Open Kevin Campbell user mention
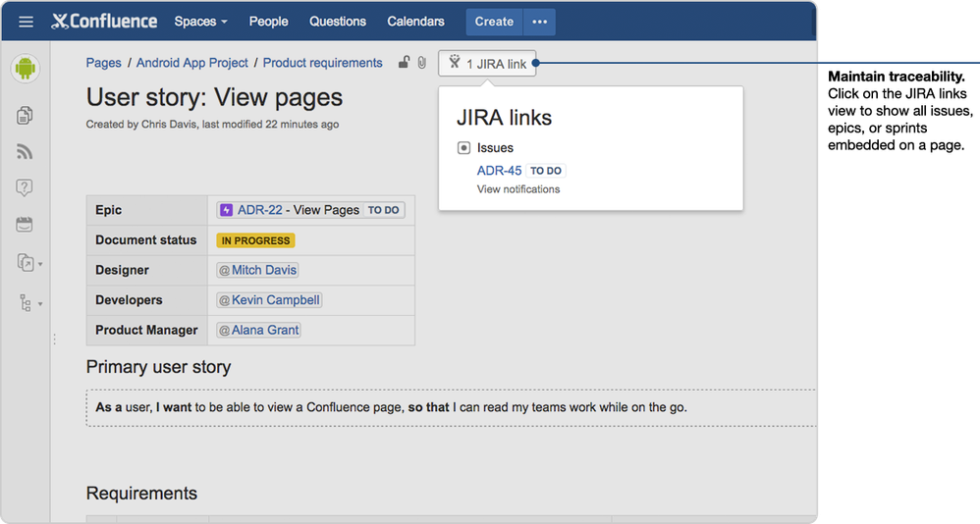This screenshot has height=524, width=980. point(269,300)
